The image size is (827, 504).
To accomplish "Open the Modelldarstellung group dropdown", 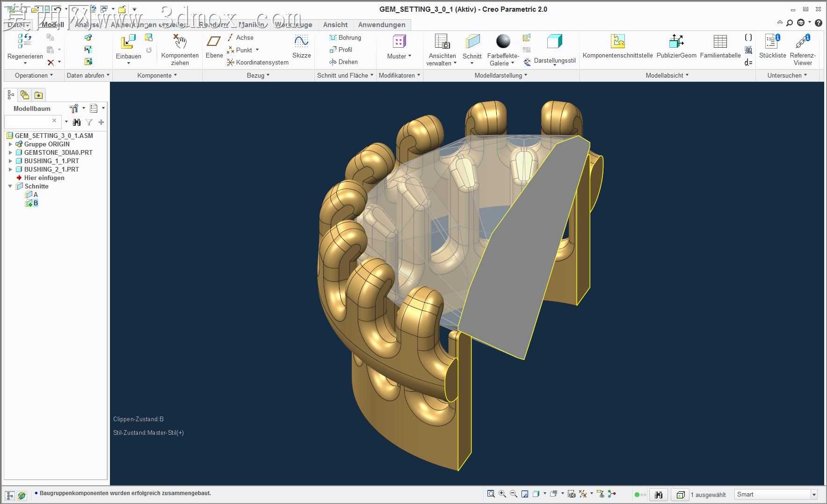I will pyautogui.click(x=501, y=75).
